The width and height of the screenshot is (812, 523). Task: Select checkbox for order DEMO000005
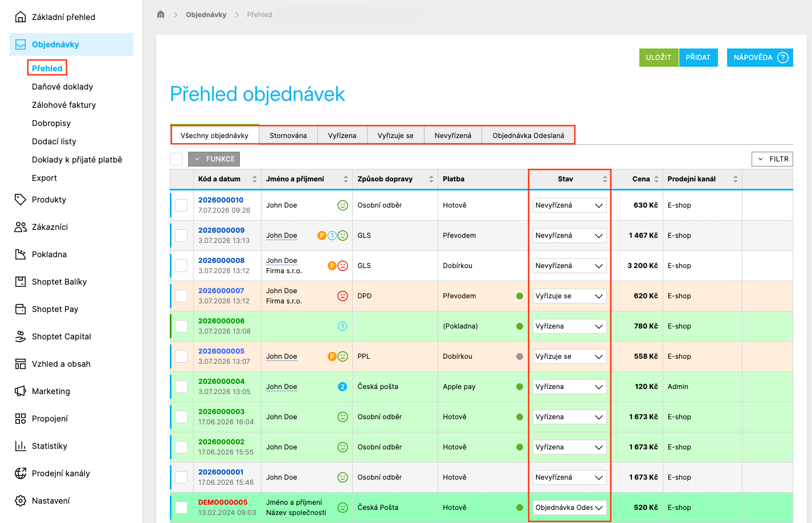(181, 508)
